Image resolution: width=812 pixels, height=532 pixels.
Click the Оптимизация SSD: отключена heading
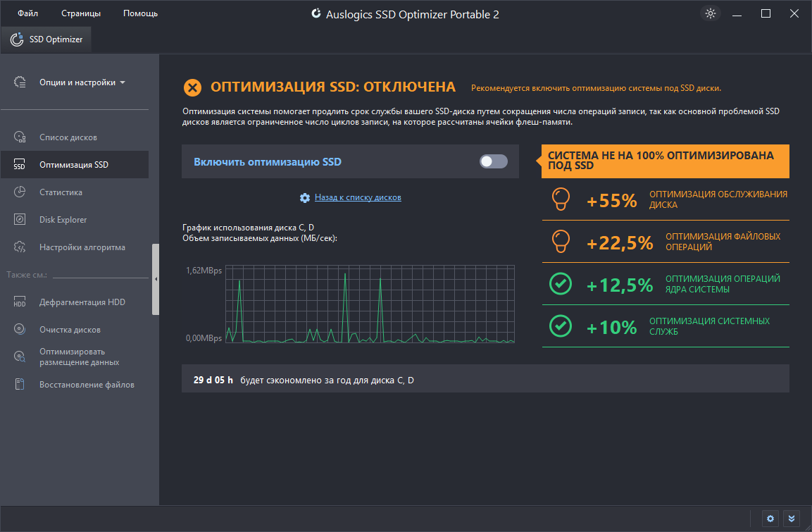point(333,87)
